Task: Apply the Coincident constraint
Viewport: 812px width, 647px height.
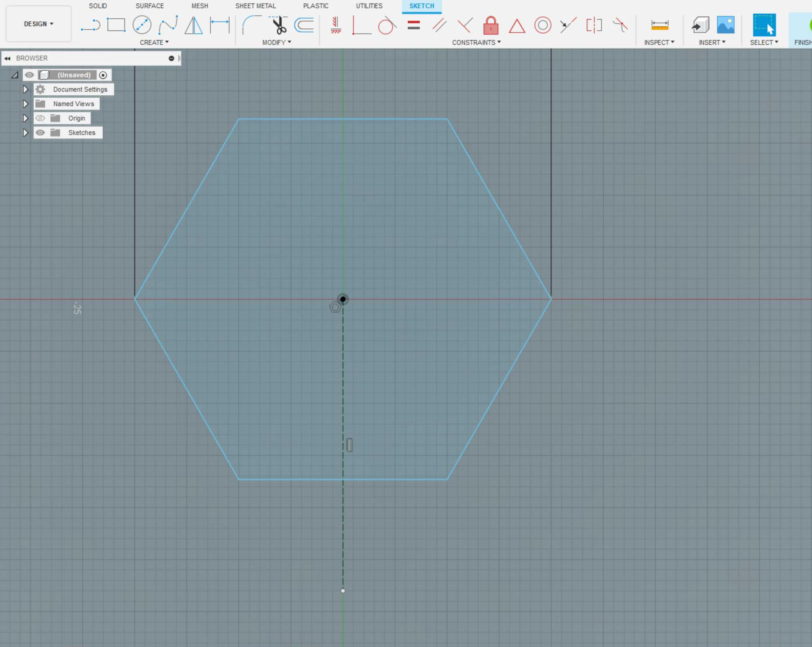Action: point(362,25)
